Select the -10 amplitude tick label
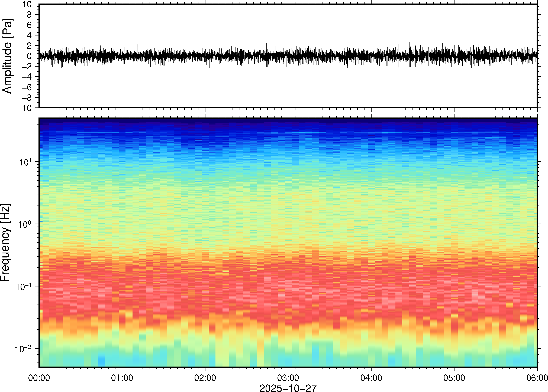This screenshot has height=392, width=548. pos(24,108)
